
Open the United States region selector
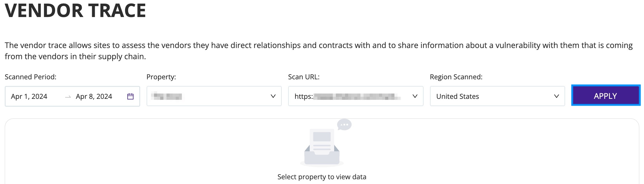point(497,96)
